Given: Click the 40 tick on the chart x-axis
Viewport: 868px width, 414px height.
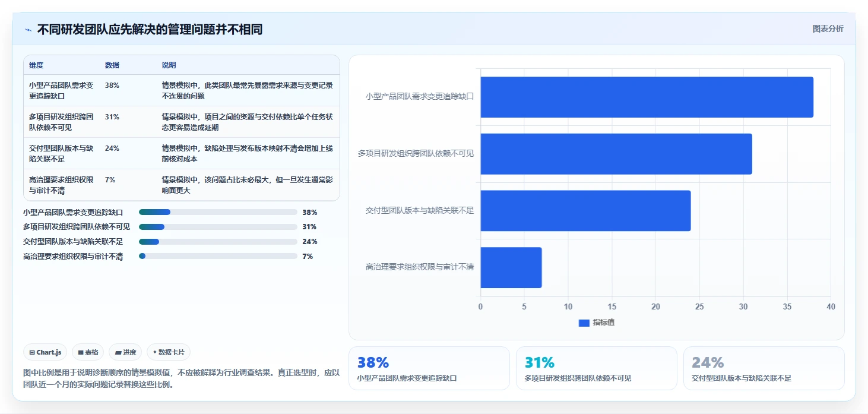Looking at the screenshot, I should [x=831, y=306].
